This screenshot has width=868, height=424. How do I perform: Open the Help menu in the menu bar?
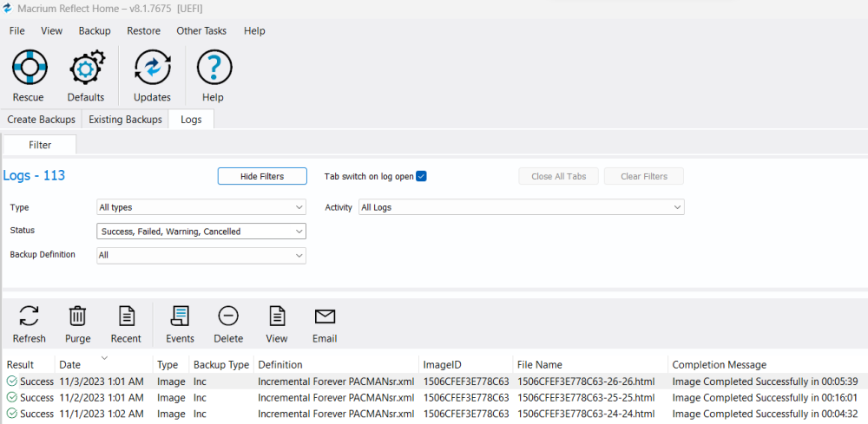254,31
